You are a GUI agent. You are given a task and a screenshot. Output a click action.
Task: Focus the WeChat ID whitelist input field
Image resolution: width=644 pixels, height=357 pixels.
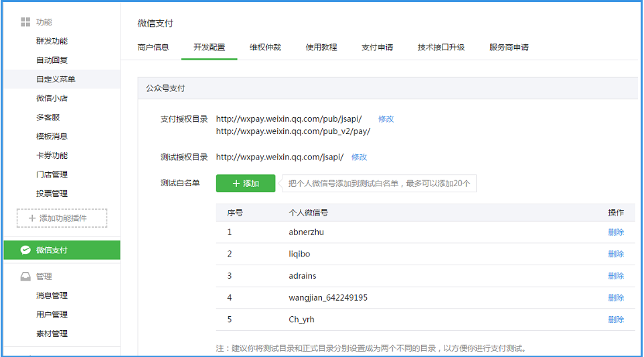pos(379,184)
